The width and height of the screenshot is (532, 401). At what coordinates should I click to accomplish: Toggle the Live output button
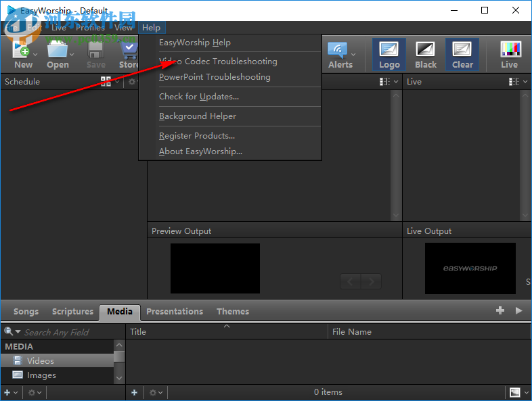pyautogui.click(x=510, y=54)
